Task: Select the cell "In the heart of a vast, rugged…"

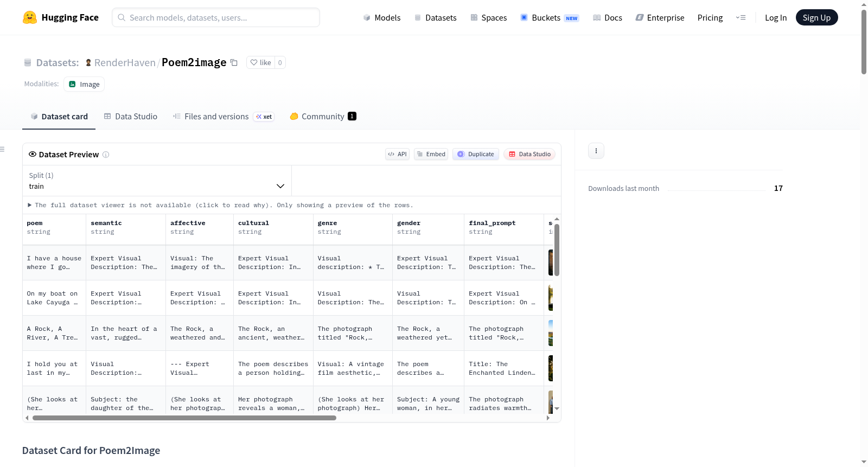Action: 126,333
